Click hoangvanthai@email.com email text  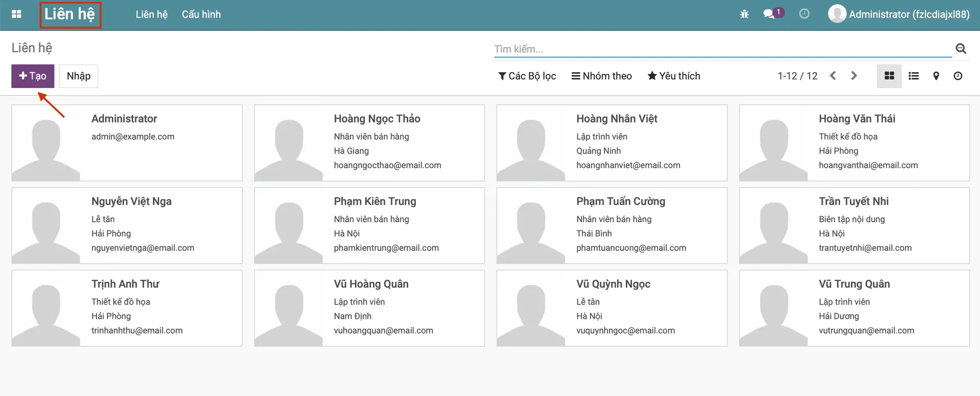[x=868, y=165]
